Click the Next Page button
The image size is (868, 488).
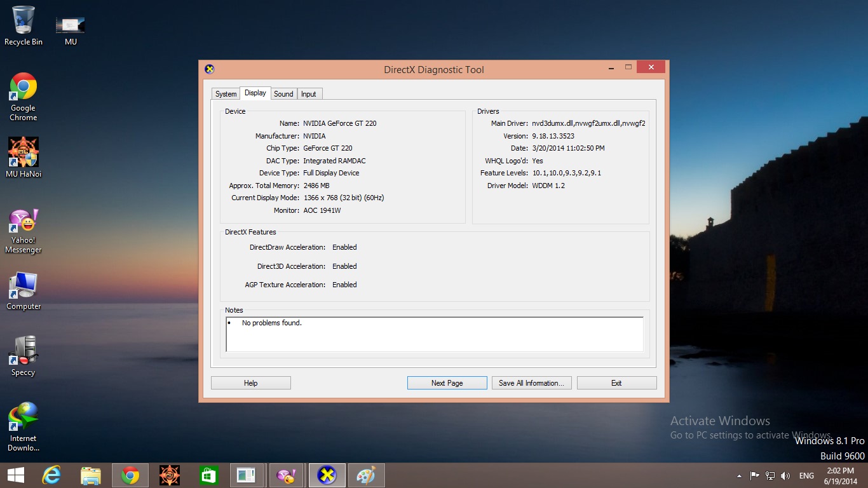coord(447,383)
